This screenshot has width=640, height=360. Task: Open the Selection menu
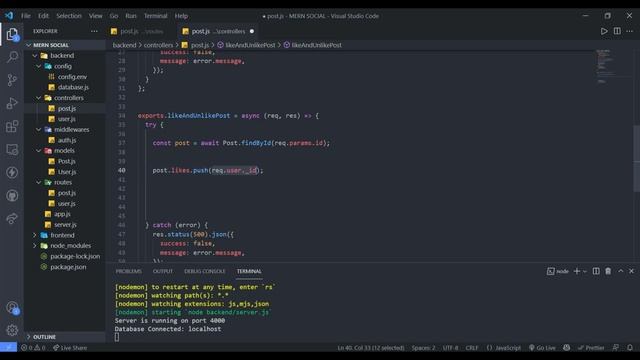[x=69, y=16]
